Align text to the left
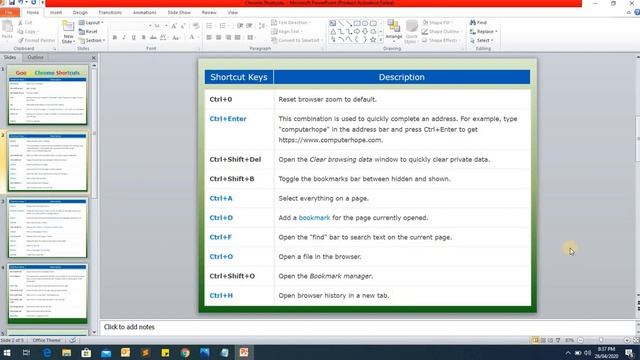Viewport: 640px width, 360px height. coord(209,38)
